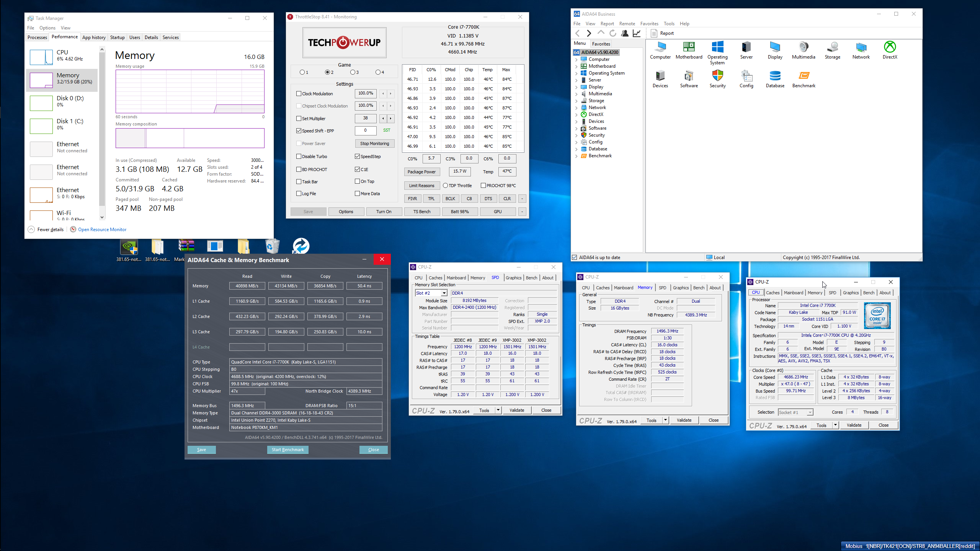Image resolution: width=980 pixels, height=551 pixels.
Task: Expand the Benchmark tree node in AIDA64
Action: (576, 156)
